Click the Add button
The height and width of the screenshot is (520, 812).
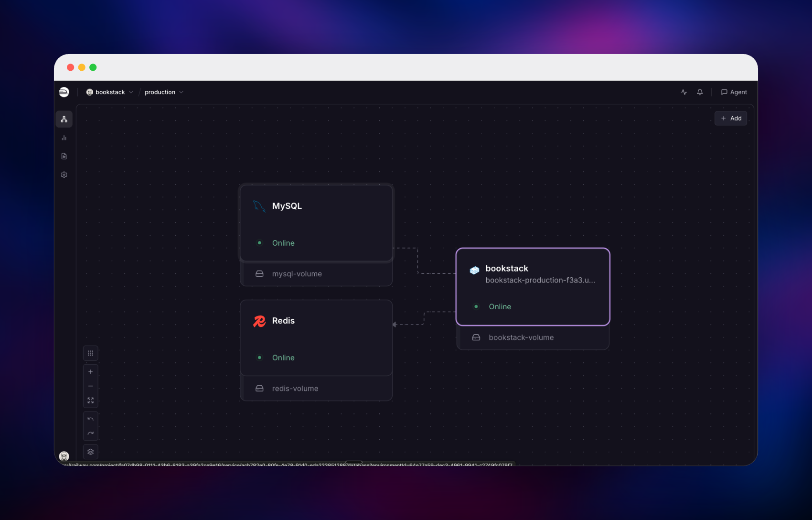[731, 119]
